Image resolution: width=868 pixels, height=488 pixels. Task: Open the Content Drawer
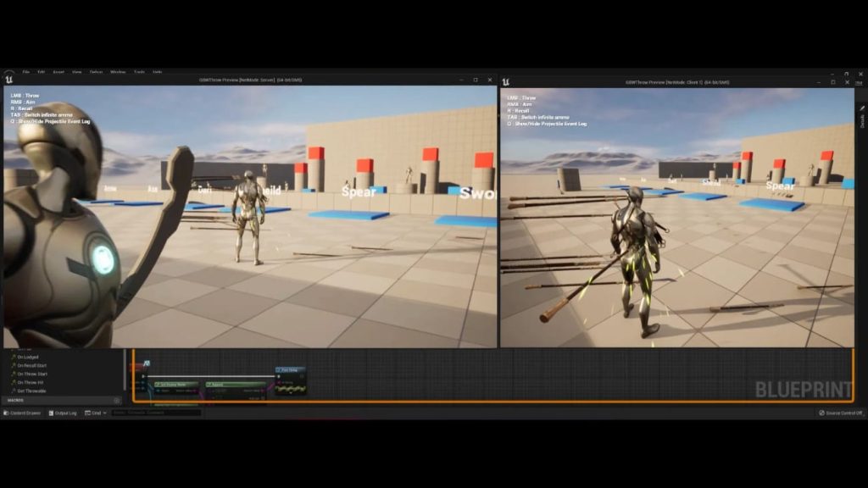22,413
